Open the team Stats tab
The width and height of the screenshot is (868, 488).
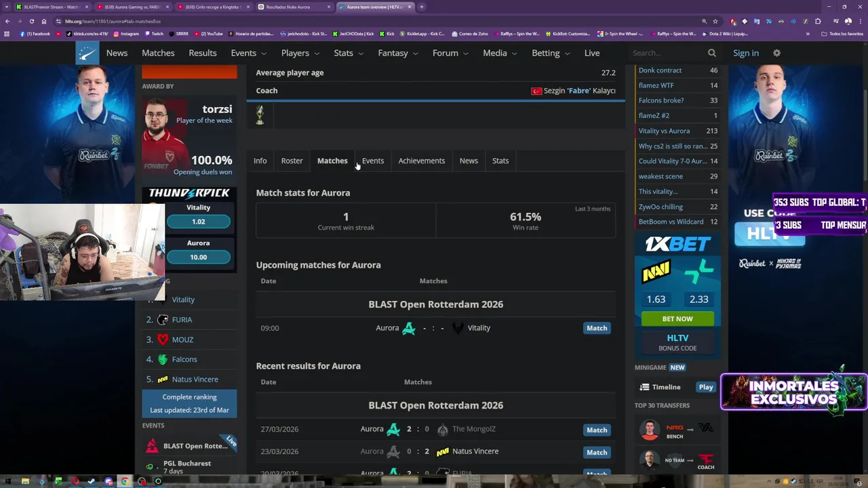click(500, 161)
